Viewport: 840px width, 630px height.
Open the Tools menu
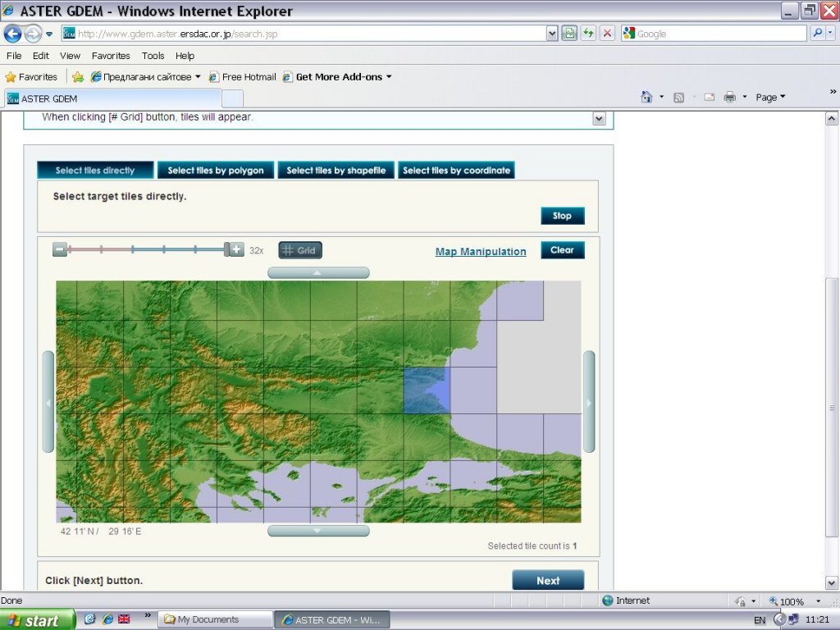(x=153, y=56)
